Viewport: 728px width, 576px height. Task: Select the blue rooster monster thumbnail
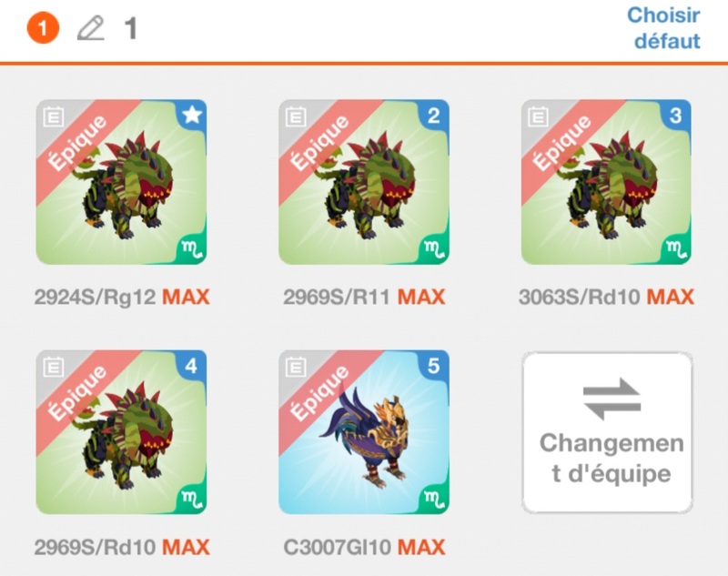[364, 432]
